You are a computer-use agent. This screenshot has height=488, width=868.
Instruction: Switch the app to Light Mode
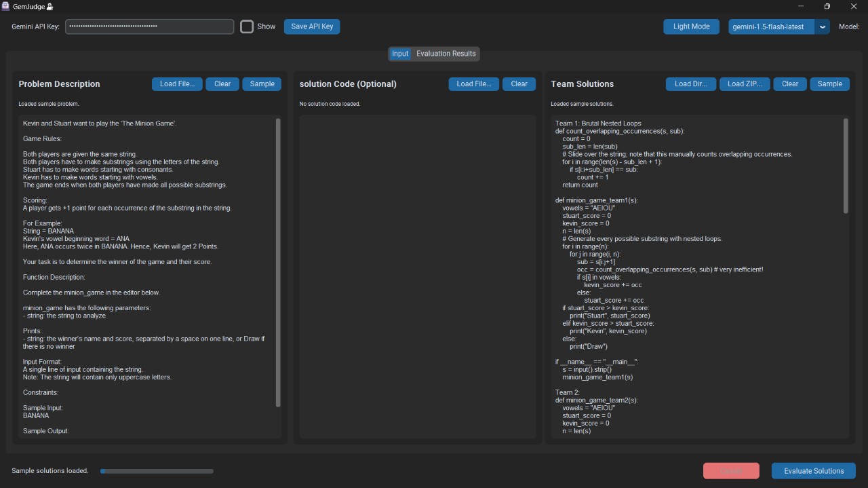691,26
